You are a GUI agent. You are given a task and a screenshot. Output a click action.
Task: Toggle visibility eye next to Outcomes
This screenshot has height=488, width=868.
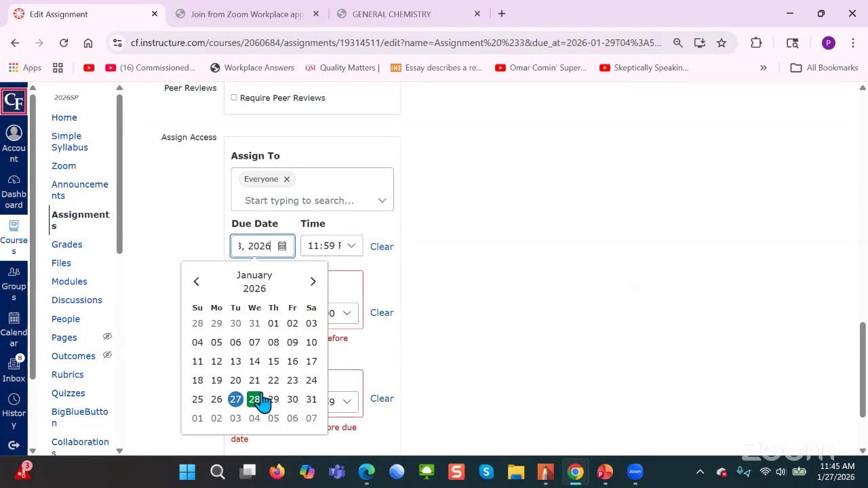[107, 355]
